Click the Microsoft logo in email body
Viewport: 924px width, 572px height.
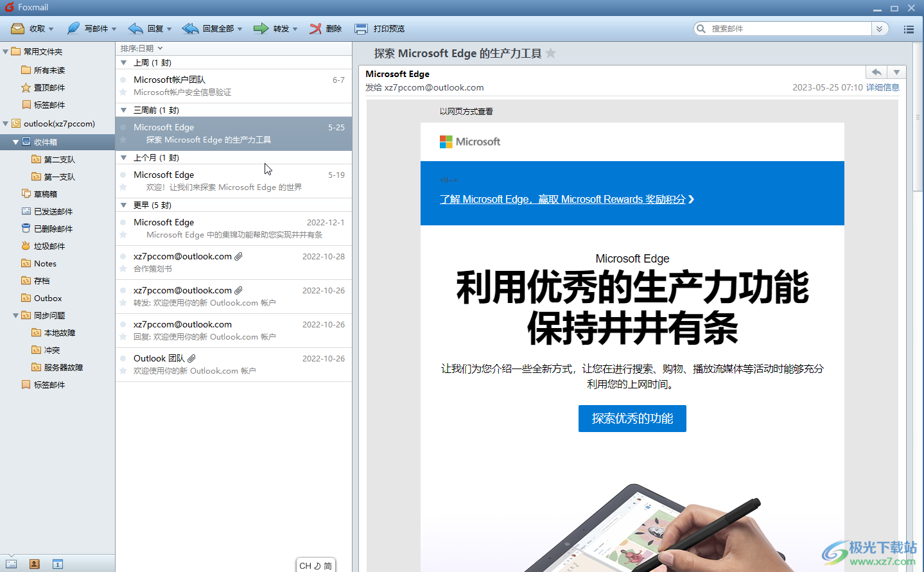coord(470,142)
